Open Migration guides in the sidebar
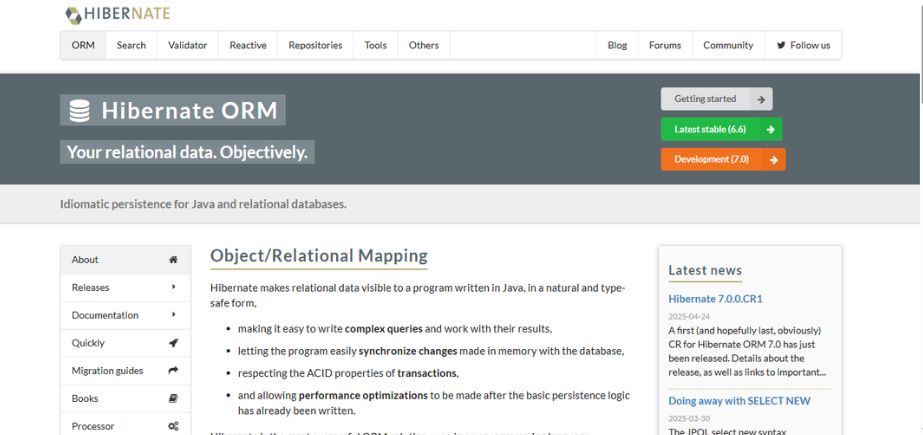Viewport: 923px width, 435px height. (125, 371)
